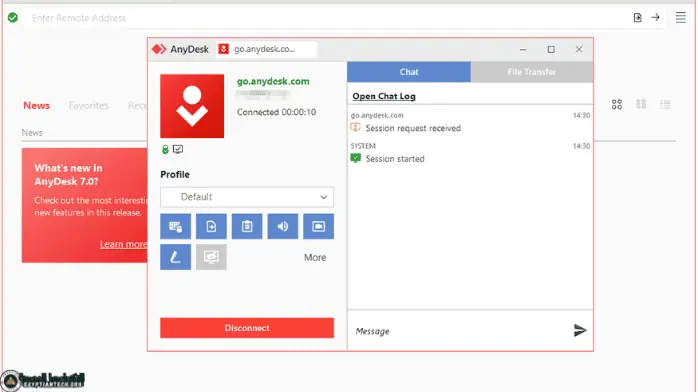Switch to large tiles view
Viewport: 698px width, 392px height.
click(x=617, y=105)
